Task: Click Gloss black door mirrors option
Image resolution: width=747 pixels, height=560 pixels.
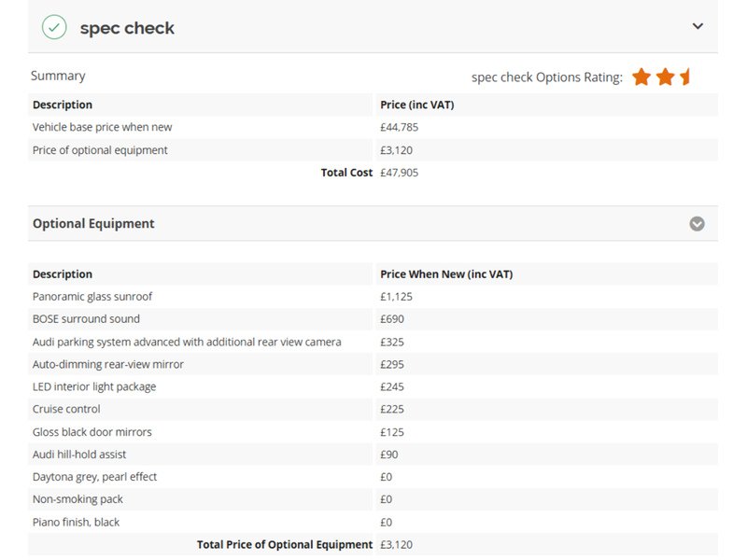Action: tap(92, 432)
